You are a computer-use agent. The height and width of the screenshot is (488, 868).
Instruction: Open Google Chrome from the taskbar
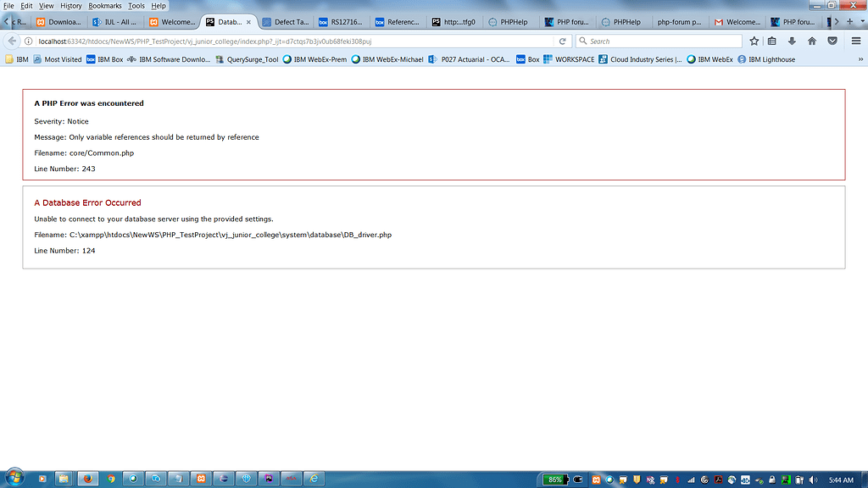click(x=109, y=480)
